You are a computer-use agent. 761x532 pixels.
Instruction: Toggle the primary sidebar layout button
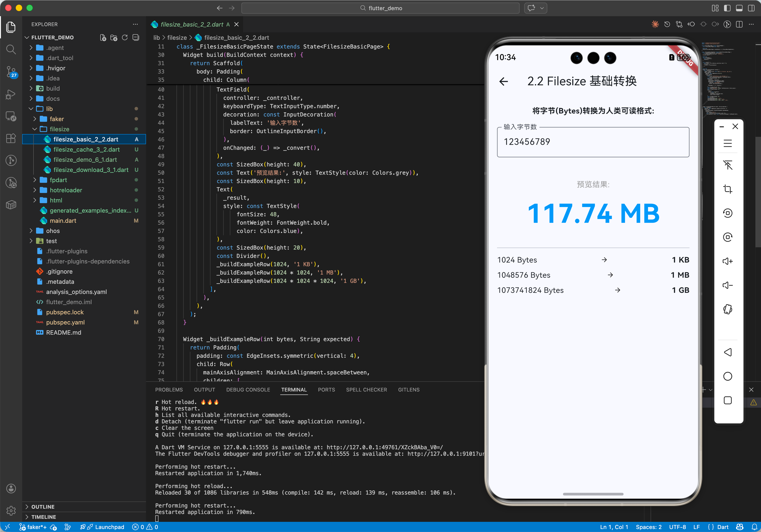727,8
